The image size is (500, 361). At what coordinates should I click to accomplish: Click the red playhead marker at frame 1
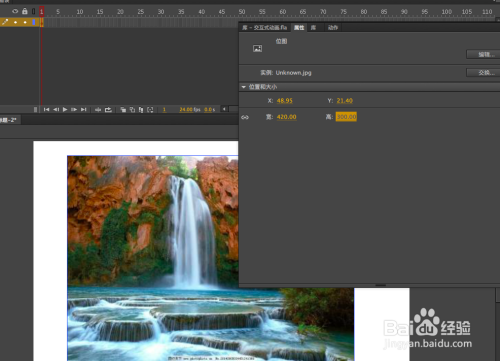coord(42,12)
